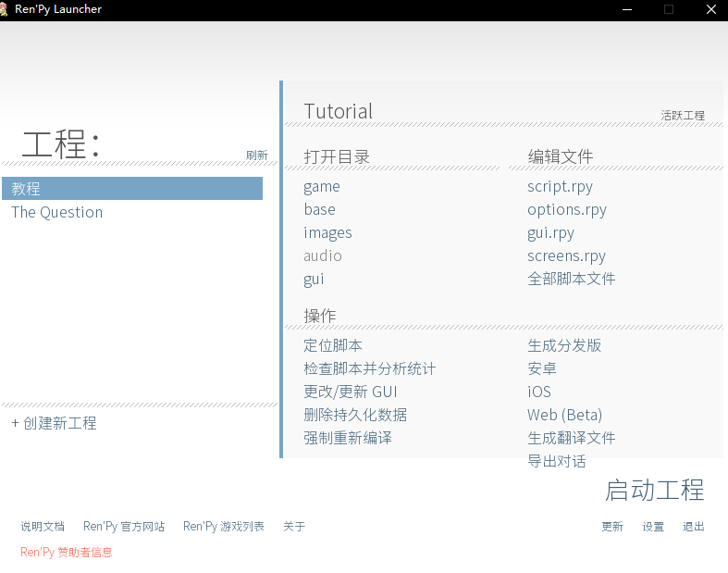The height and width of the screenshot is (573, 728).
Task: Select the 教程 project in the list
Action: click(x=132, y=188)
